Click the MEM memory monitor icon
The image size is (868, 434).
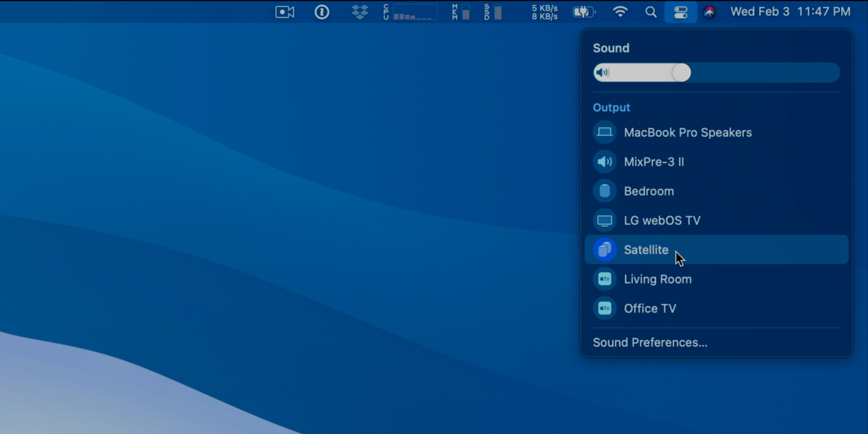click(461, 12)
